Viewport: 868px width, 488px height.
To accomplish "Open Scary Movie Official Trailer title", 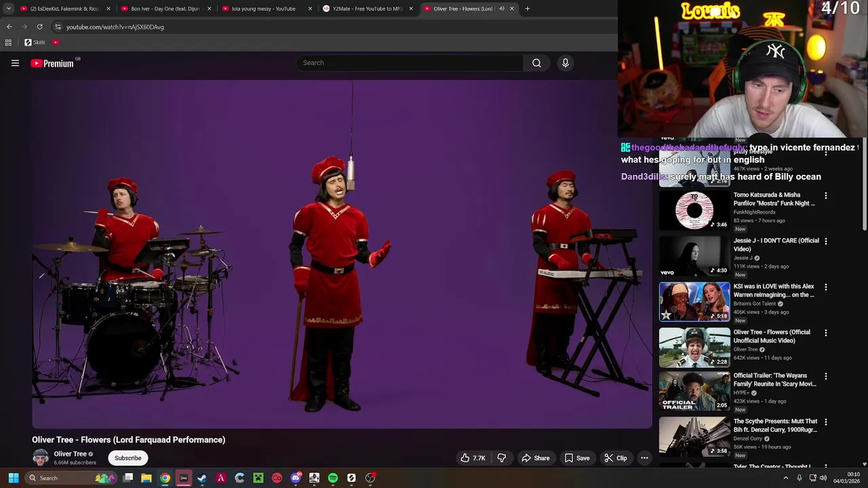I will point(774,380).
